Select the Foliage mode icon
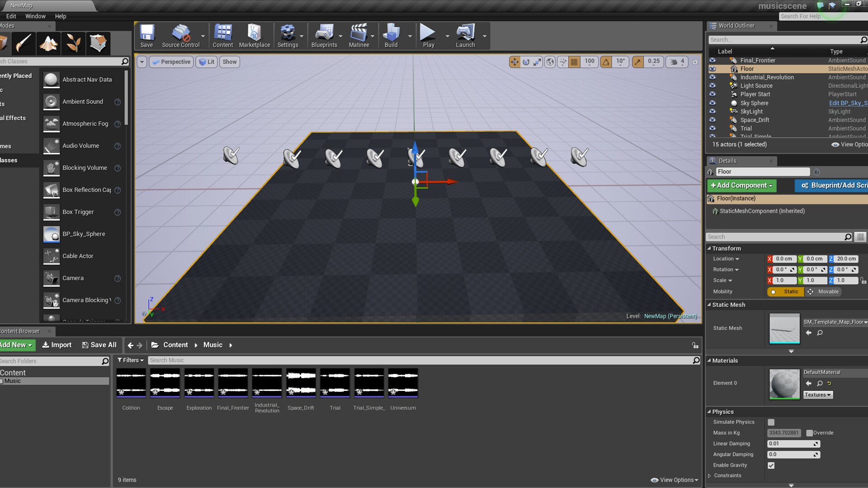 pyautogui.click(x=73, y=43)
